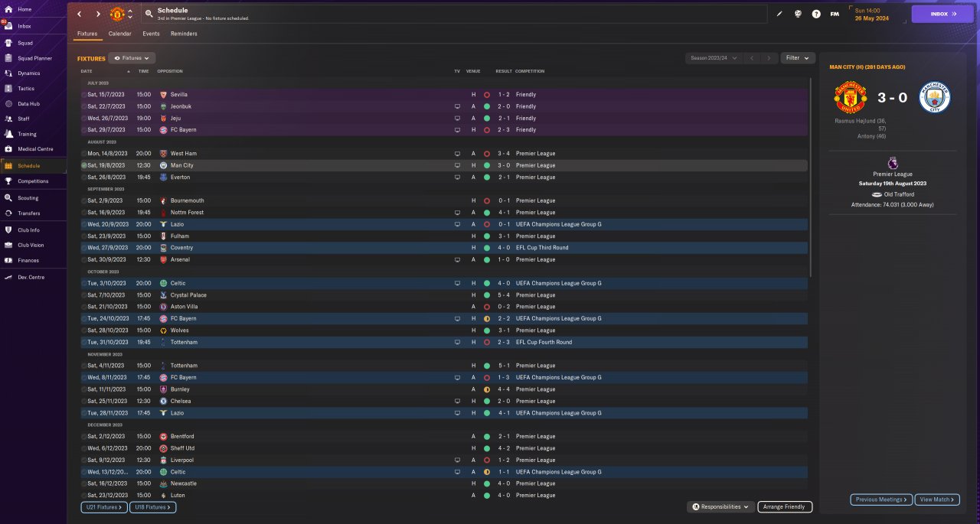Click the View Match button
The image size is (980, 524).
pyautogui.click(x=936, y=500)
